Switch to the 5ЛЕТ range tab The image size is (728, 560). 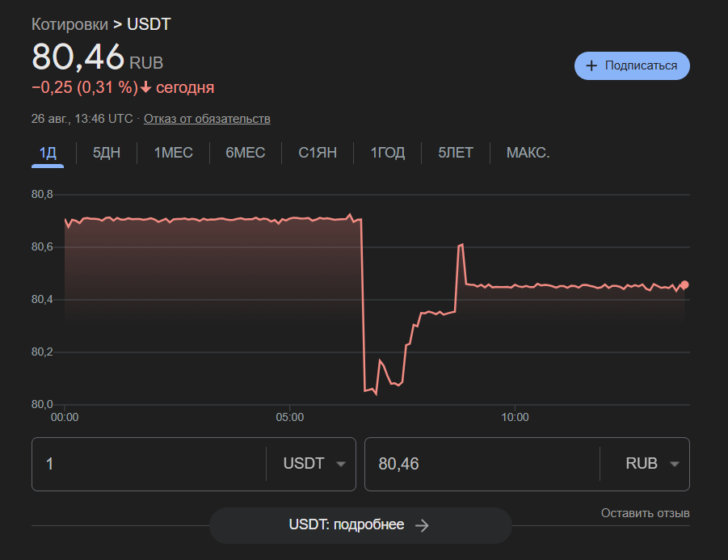coord(456,152)
